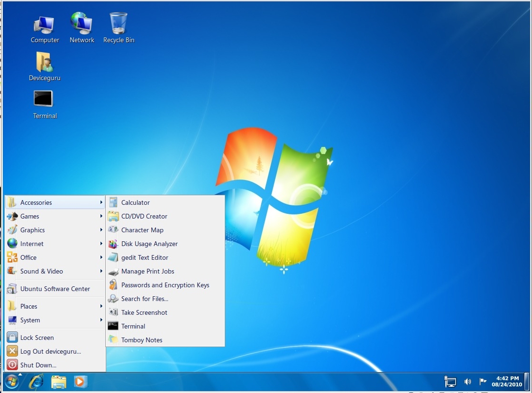Click the taskbar clock showing 4:42 PM
Viewport: 532px width, 393px height.
coord(507,382)
